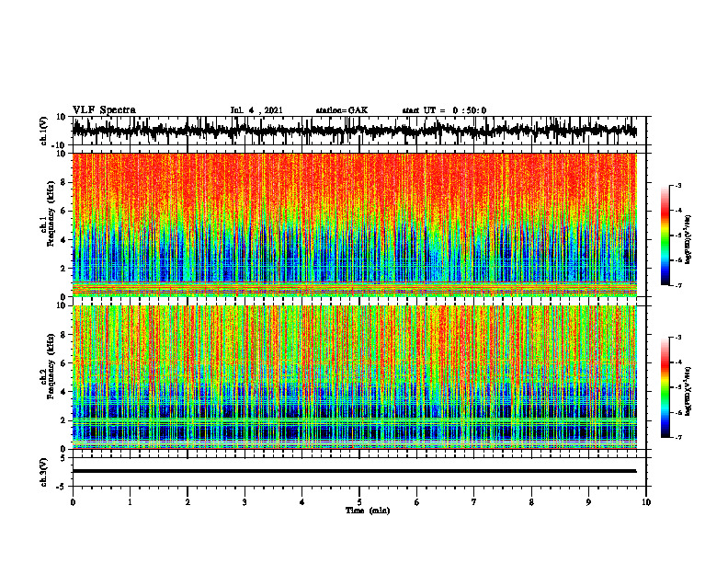728x563 pixels.
Task: Click the ch.1(V) axis label of top waveform
Action: 44,131
